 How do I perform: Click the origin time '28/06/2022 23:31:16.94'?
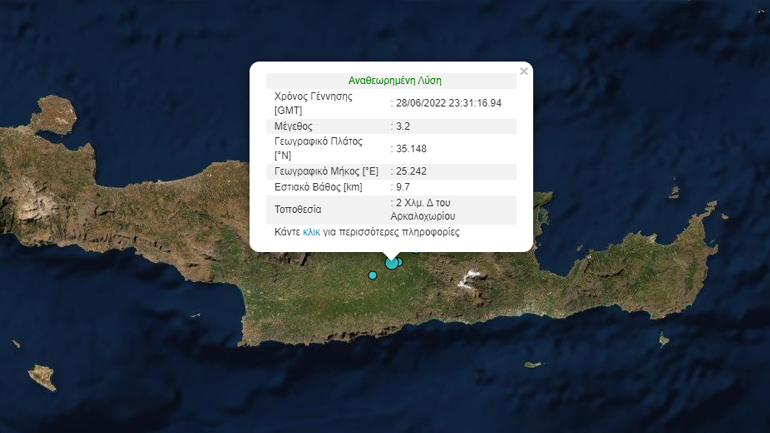[x=448, y=103]
